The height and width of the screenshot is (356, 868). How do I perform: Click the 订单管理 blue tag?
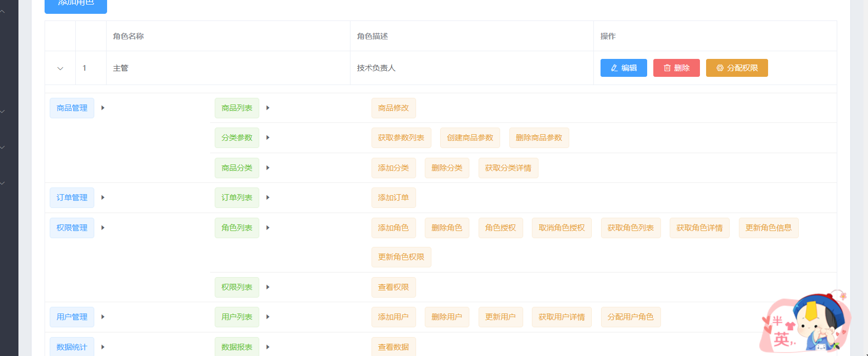(72, 198)
